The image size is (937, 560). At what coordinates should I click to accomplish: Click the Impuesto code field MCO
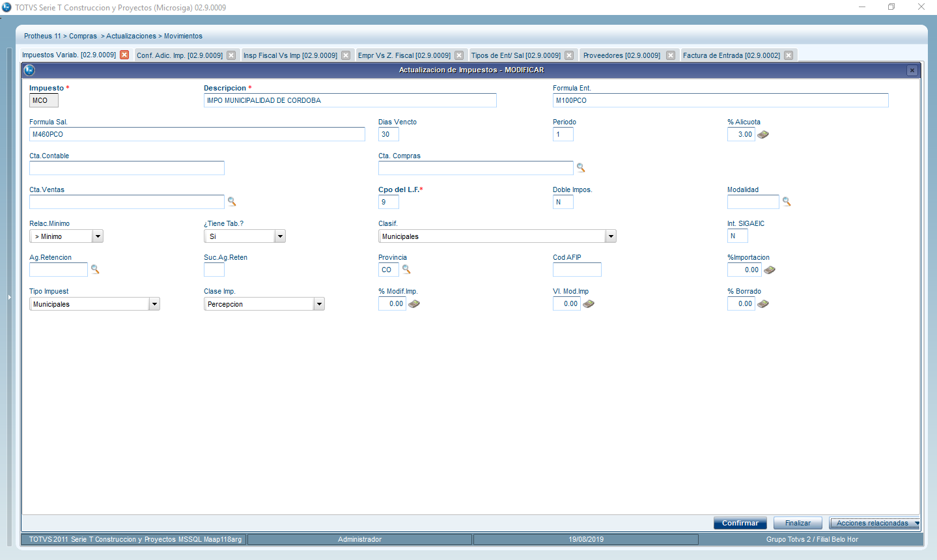coord(44,100)
